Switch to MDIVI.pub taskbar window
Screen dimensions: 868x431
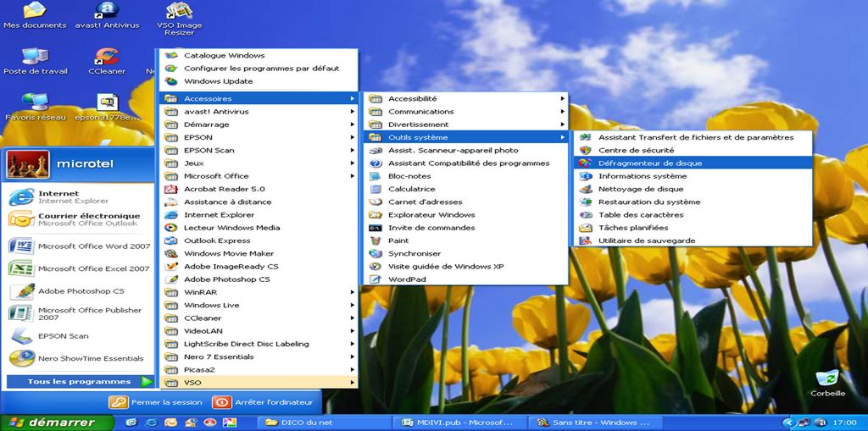pos(460,423)
